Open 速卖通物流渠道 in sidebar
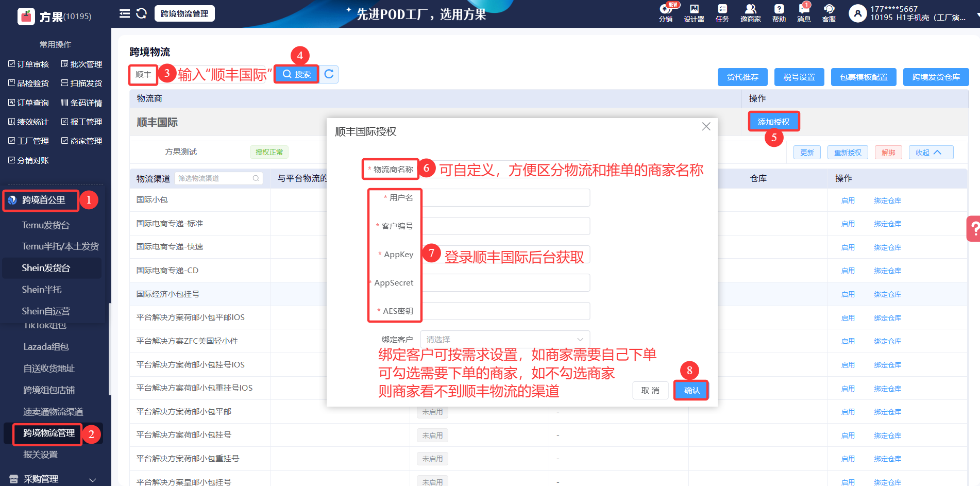 coord(53,412)
